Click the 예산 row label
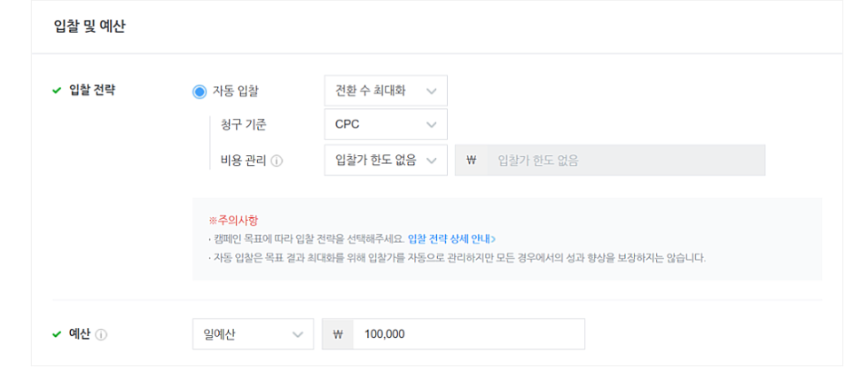The image size is (868, 391). coord(79,334)
